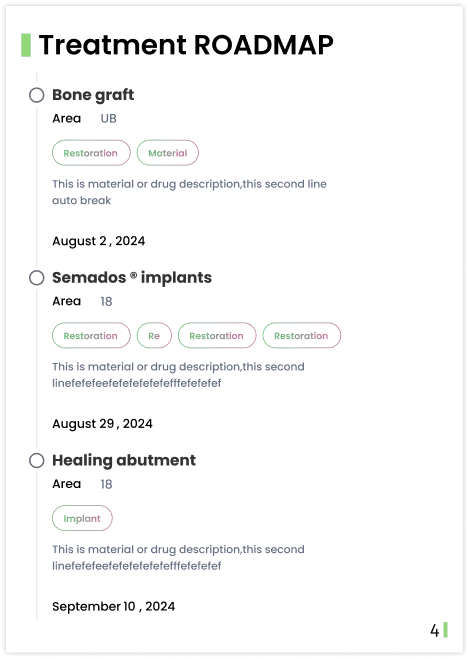
Task: Open the Bone graft heading
Action: pos(93,95)
